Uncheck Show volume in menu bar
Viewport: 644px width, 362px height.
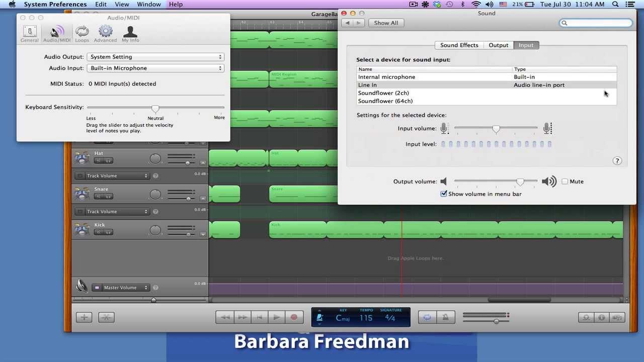coord(444,194)
